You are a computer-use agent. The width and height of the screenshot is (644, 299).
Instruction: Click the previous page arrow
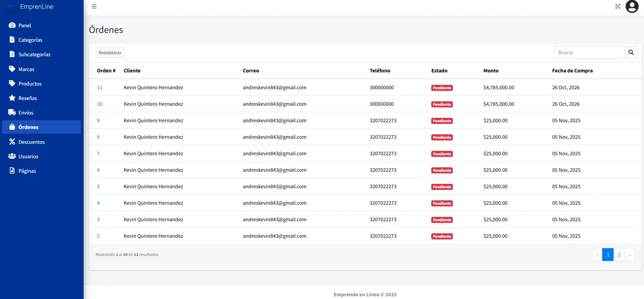pos(597,255)
